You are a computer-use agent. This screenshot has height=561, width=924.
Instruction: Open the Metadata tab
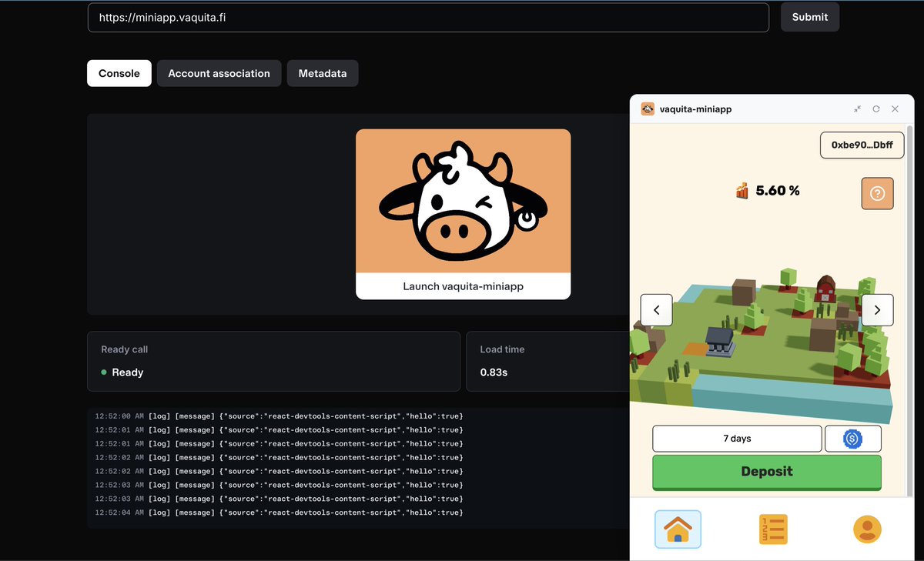pos(322,73)
